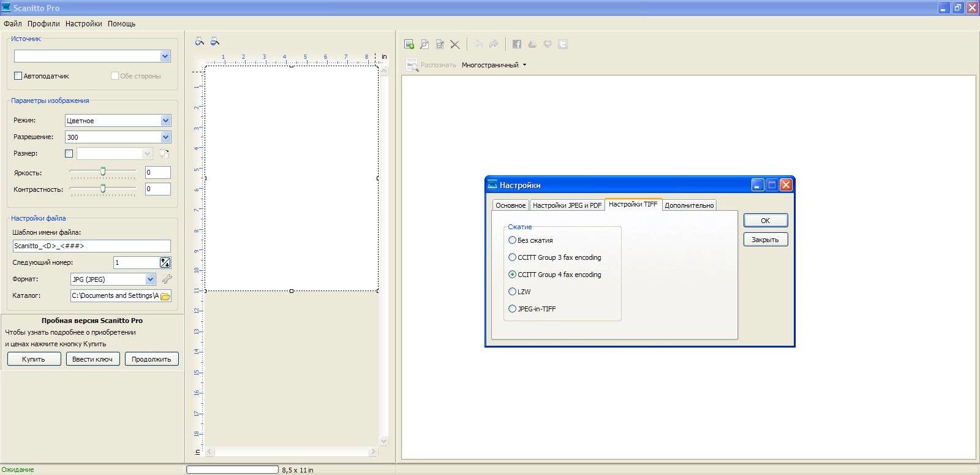Click the counter reset icon in Следующий номер
The width and height of the screenshot is (980, 475).
click(x=165, y=262)
